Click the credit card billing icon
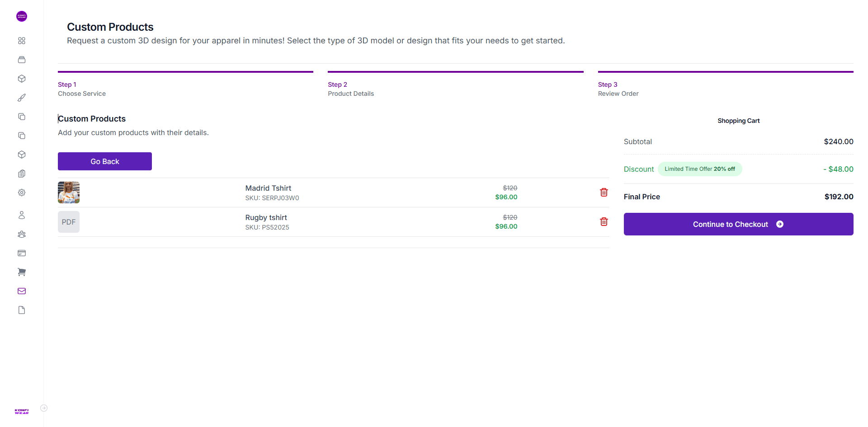 coord(22,253)
